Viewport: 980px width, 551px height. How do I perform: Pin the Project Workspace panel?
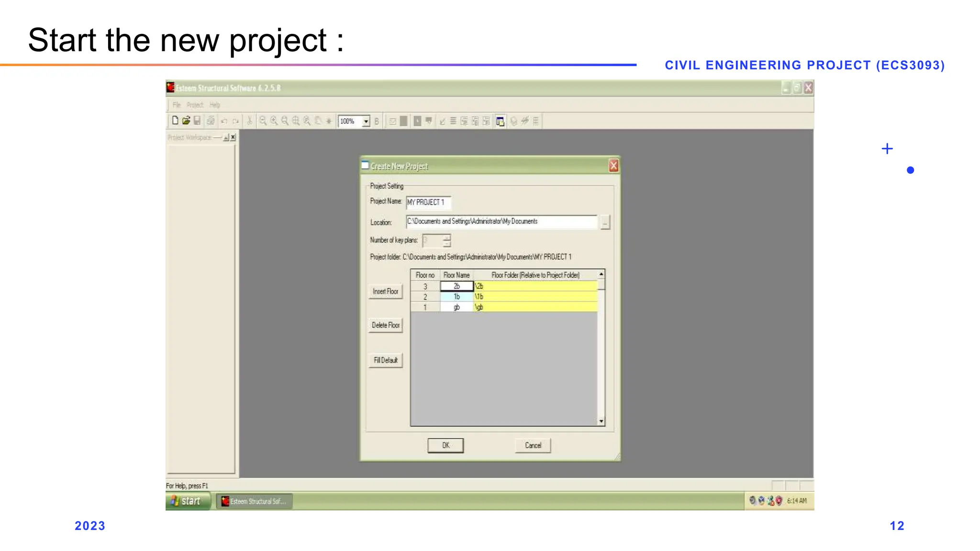[226, 137]
